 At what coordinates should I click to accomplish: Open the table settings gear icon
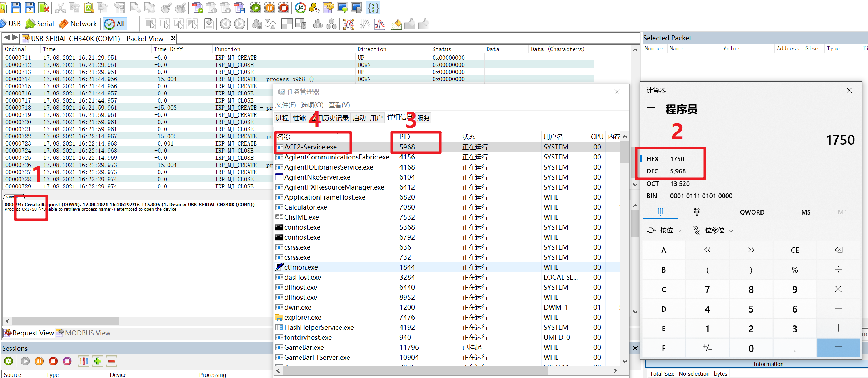[328, 7]
